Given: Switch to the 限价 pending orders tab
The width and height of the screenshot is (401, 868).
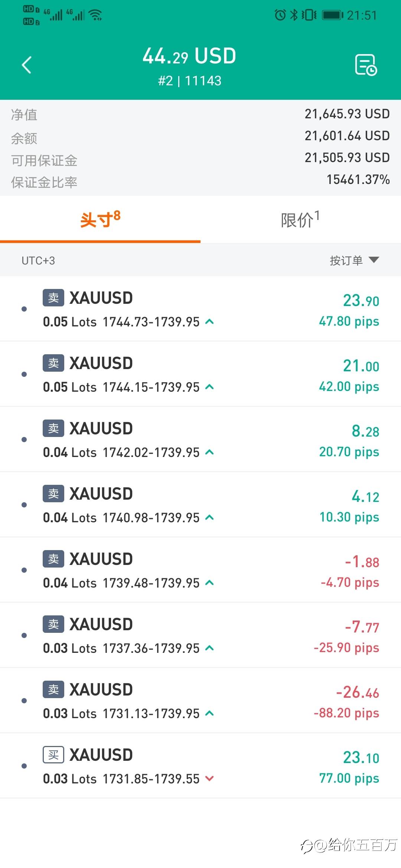Looking at the screenshot, I should click(x=300, y=220).
